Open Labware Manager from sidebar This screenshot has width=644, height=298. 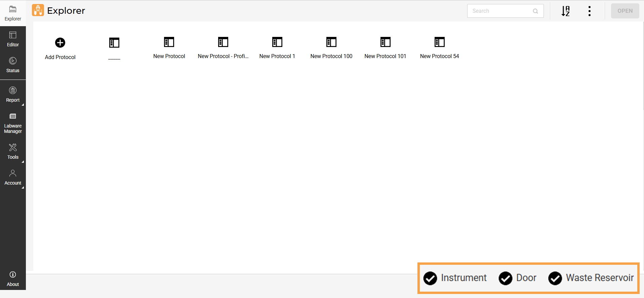pyautogui.click(x=13, y=123)
